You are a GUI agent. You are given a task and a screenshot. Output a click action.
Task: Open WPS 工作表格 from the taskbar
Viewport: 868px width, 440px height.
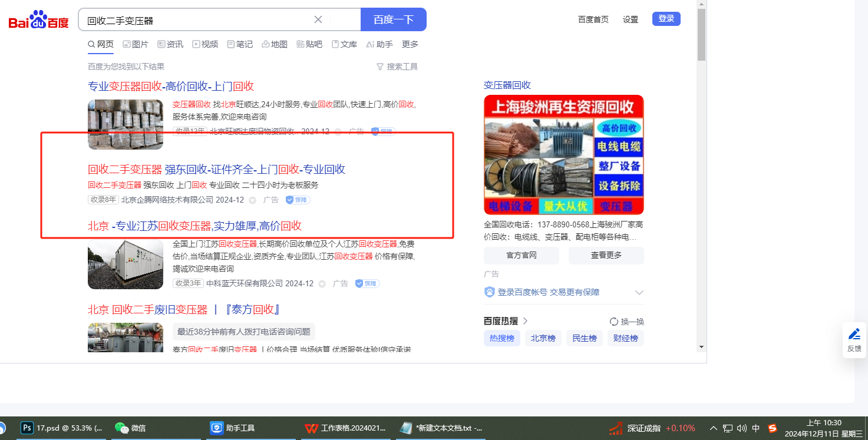(345, 428)
